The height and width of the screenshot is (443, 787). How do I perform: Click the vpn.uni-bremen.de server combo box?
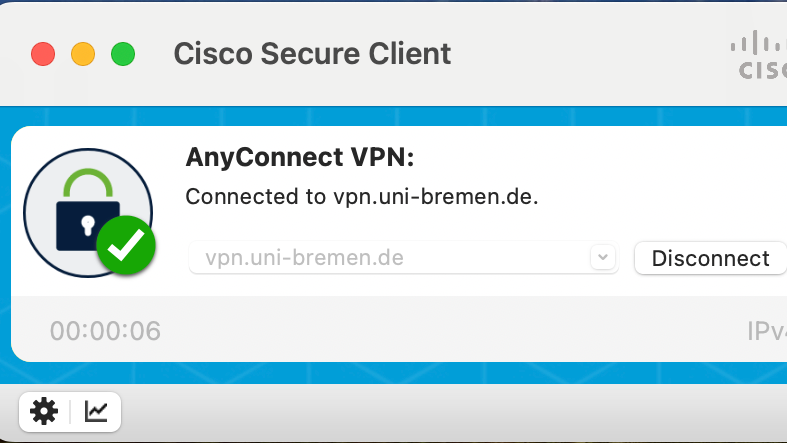[390, 258]
